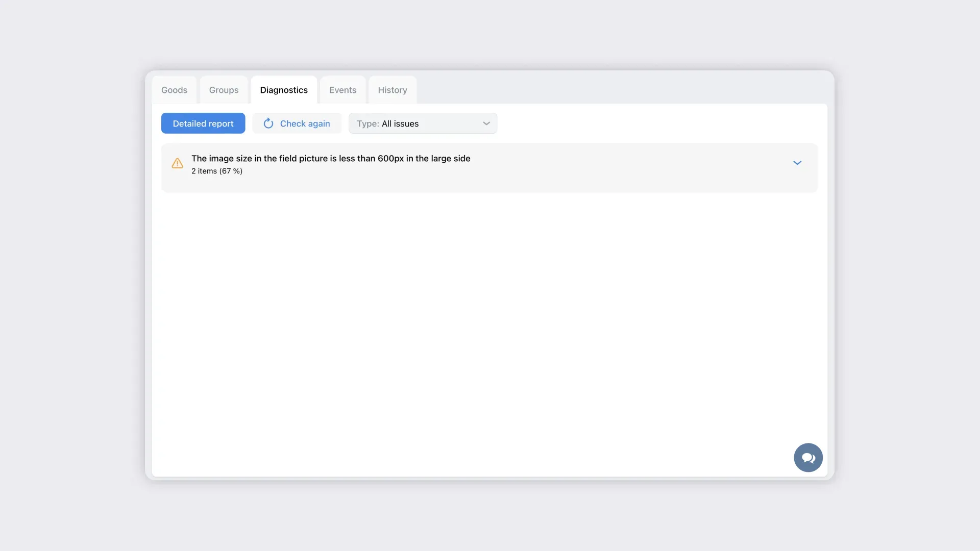980x551 pixels.
Task: Open the Groups tab
Action: (x=224, y=90)
